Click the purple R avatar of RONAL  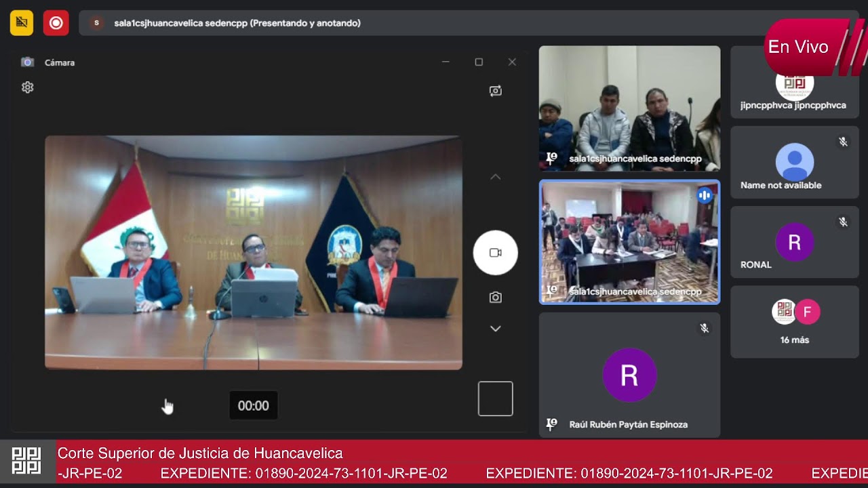tap(795, 242)
